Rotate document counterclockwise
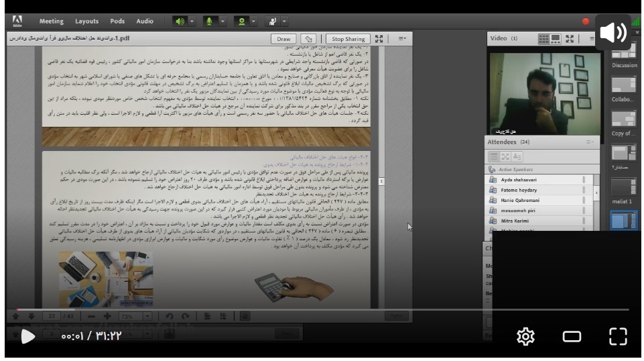Screen dimensions: 644x361 [170, 316]
